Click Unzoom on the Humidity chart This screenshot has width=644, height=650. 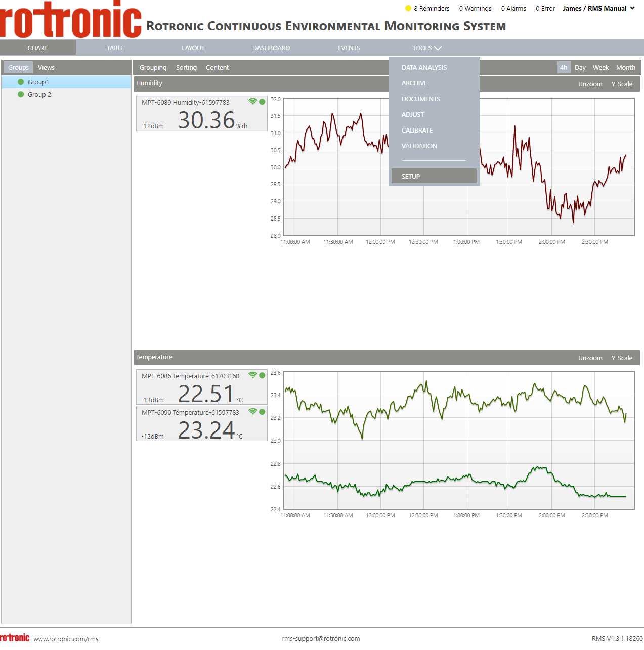590,84
